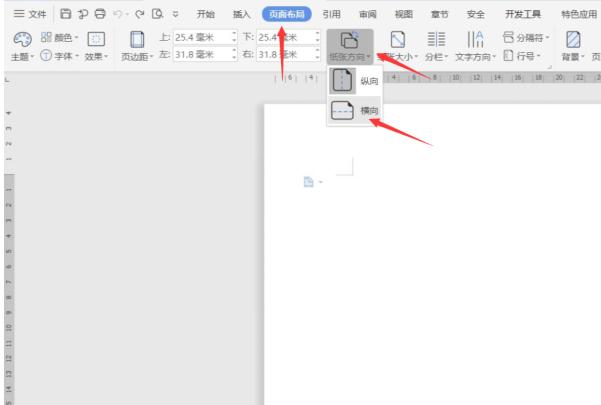601x405 pixels.
Task: Open the 背景 page background dropdown
Action: point(573,47)
